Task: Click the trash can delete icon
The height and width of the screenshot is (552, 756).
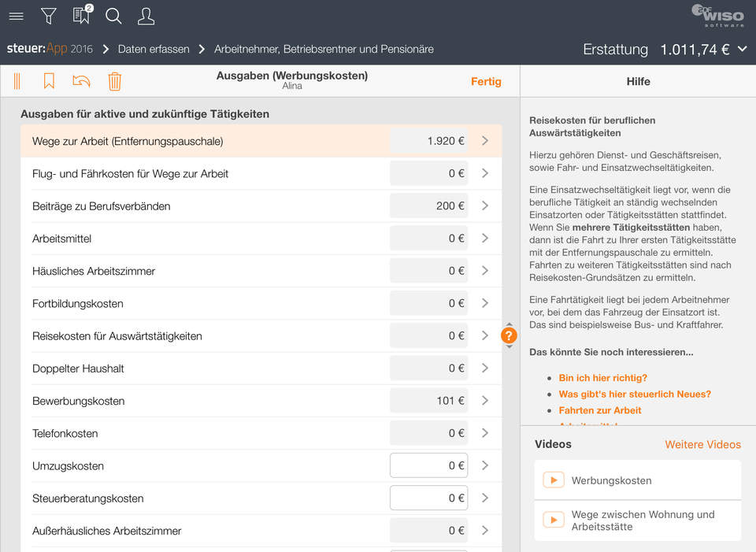Action: click(x=115, y=81)
